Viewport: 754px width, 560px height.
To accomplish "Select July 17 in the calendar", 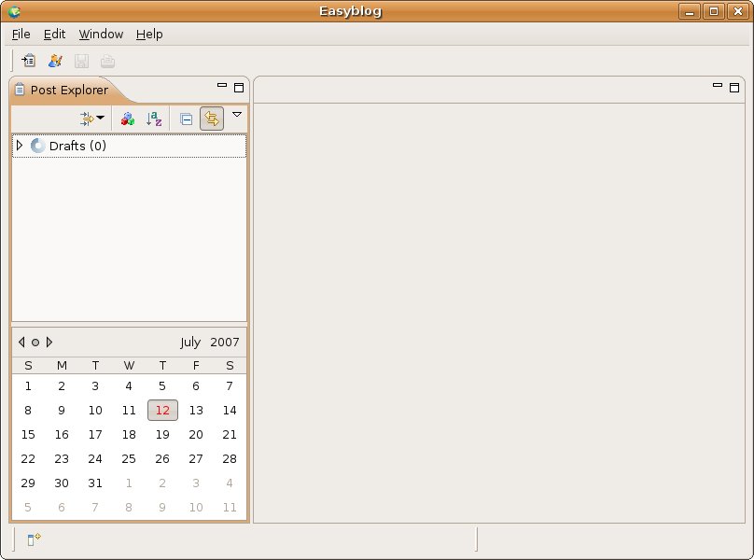I will pos(95,434).
